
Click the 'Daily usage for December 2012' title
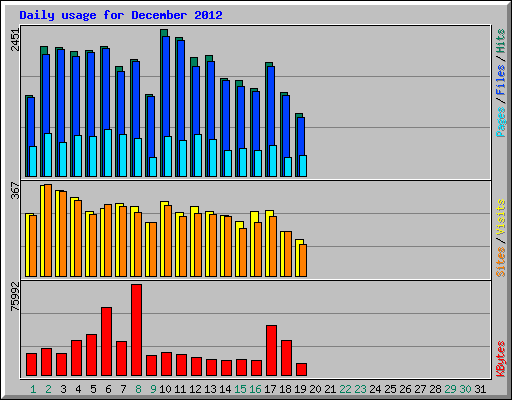tap(121, 15)
